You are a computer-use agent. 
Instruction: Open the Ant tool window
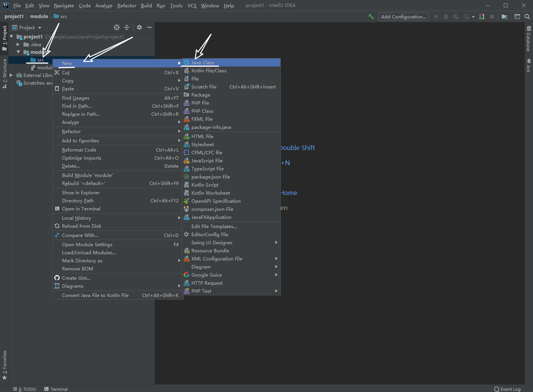[x=529, y=65]
